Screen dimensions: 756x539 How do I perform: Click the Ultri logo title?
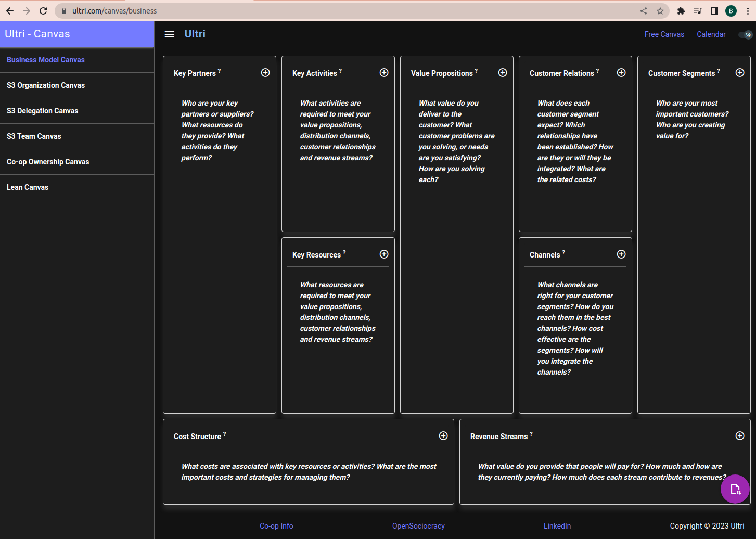(x=195, y=34)
